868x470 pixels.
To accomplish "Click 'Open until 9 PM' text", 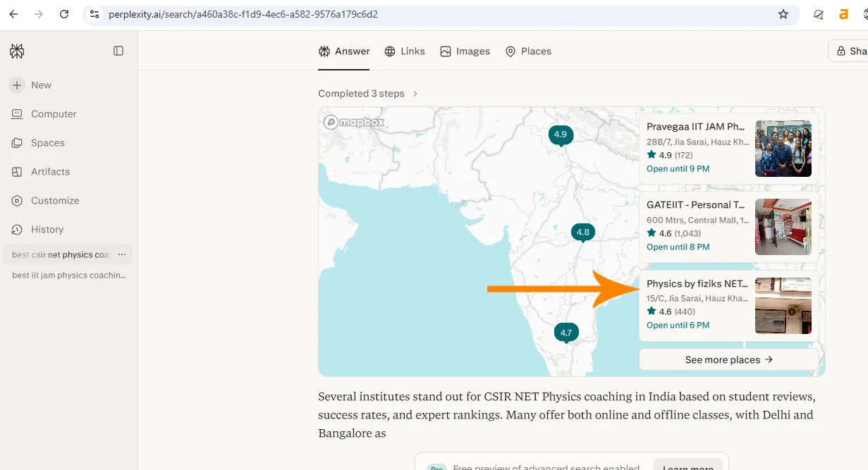I will click(678, 169).
